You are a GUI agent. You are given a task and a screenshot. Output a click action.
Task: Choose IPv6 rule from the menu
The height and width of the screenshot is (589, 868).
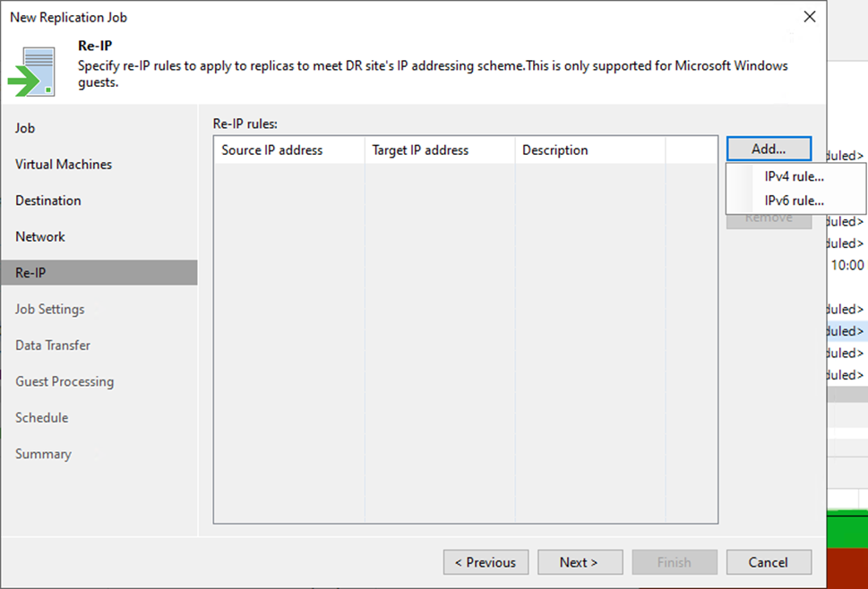[794, 201]
